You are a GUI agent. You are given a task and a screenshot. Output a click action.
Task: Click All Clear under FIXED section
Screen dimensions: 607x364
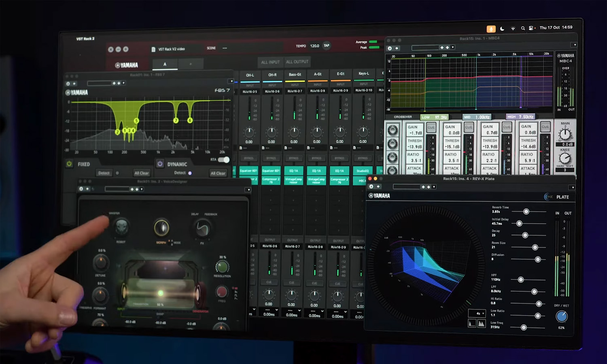coord(142,173)
